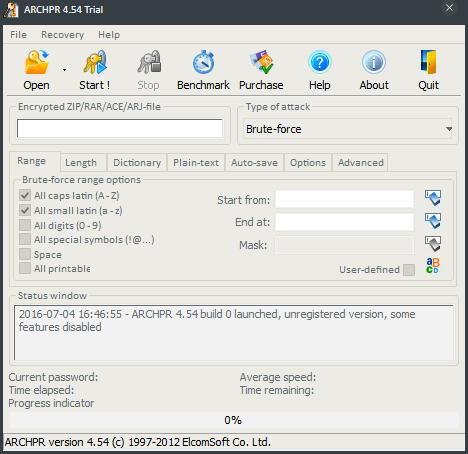Open the Type of attack Brute-force dropdown
The width and height of the screenshot is (468, 454).
[347, 129]
